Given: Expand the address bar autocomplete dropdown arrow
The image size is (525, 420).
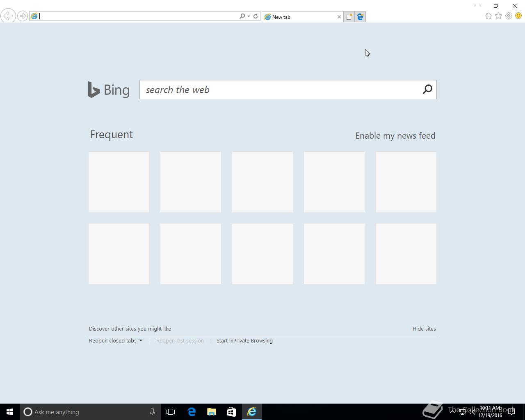Looking at the screenshot, I should 249,16.
